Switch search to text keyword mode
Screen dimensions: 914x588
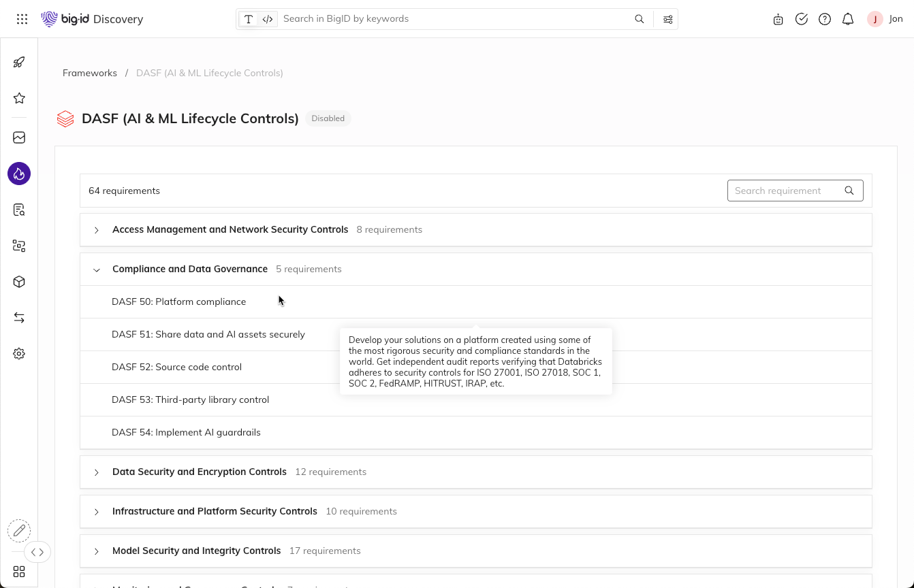249,19
